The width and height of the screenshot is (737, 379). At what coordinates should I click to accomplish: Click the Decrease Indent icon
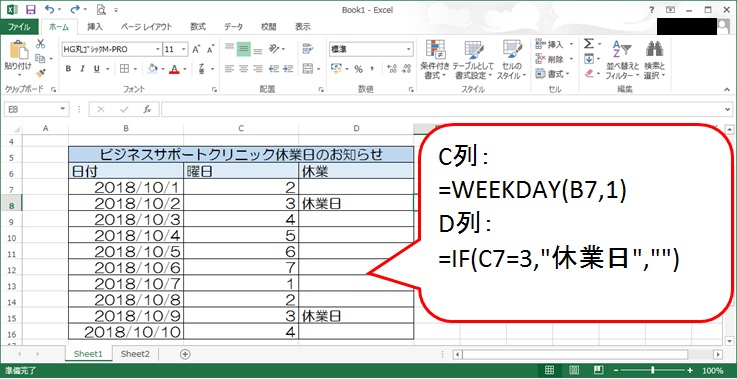point(274,69)
